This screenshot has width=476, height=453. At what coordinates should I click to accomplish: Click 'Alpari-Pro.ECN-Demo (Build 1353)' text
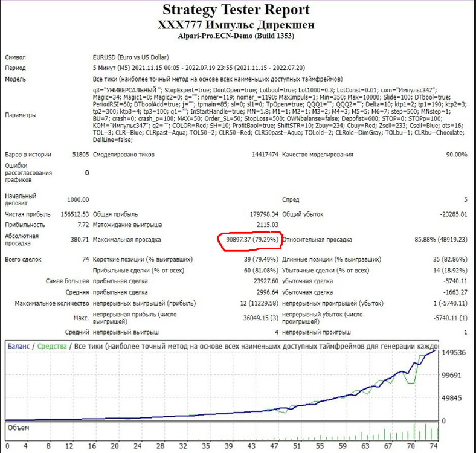[236, 36]
